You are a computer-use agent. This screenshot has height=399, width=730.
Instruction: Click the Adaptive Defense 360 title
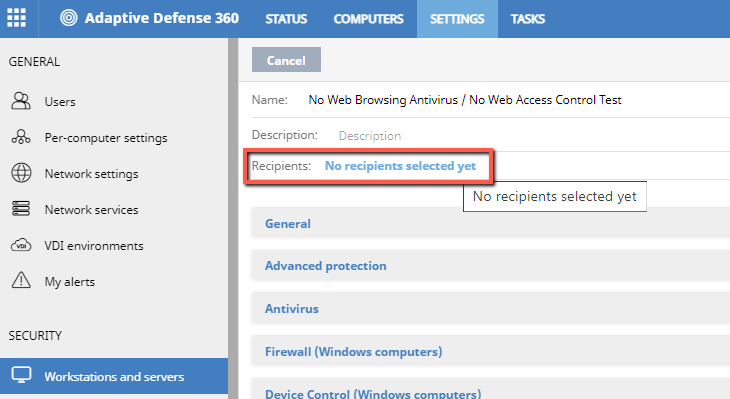(162, 18)
